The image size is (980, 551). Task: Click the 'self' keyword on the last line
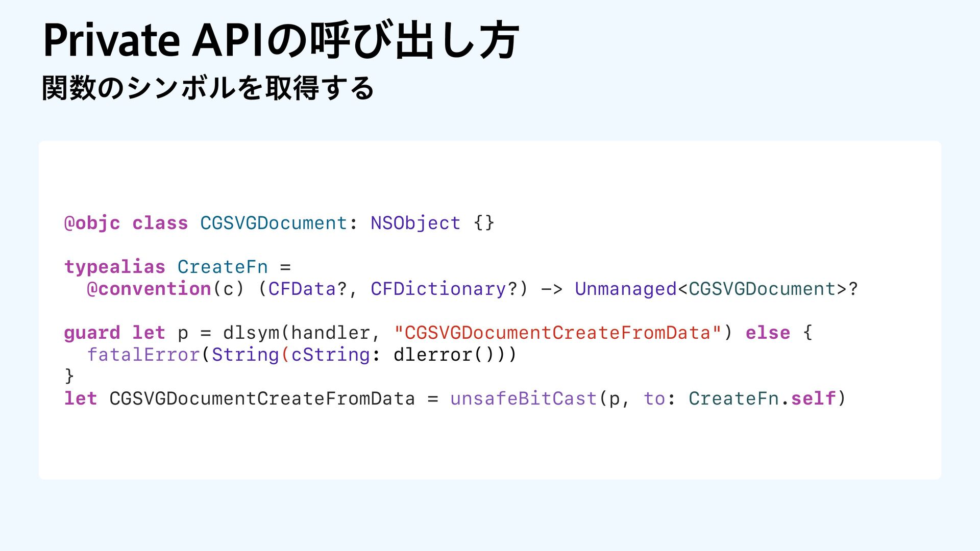[x=813, y=398]
